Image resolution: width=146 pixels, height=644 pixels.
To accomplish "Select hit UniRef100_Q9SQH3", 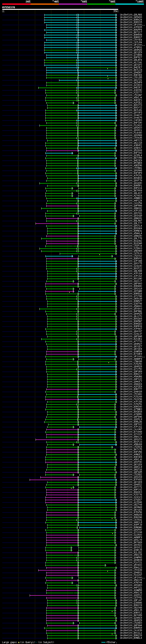I will 131,586.
